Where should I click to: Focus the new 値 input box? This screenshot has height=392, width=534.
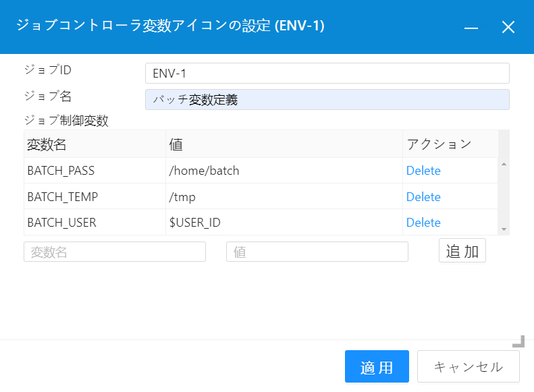click(x=317, y=252)
